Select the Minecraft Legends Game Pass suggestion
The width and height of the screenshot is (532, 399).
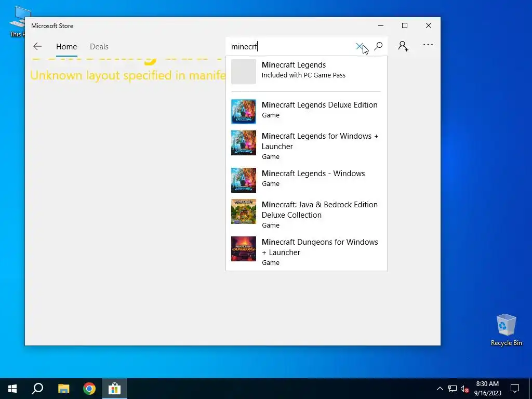(x=307, y=71)
